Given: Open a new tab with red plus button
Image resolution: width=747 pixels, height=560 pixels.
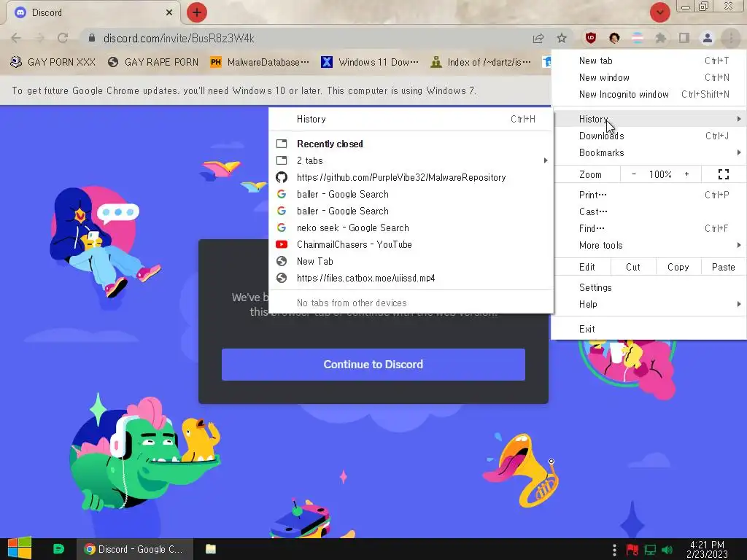Looking at the screenshot, I should [197, 12].
